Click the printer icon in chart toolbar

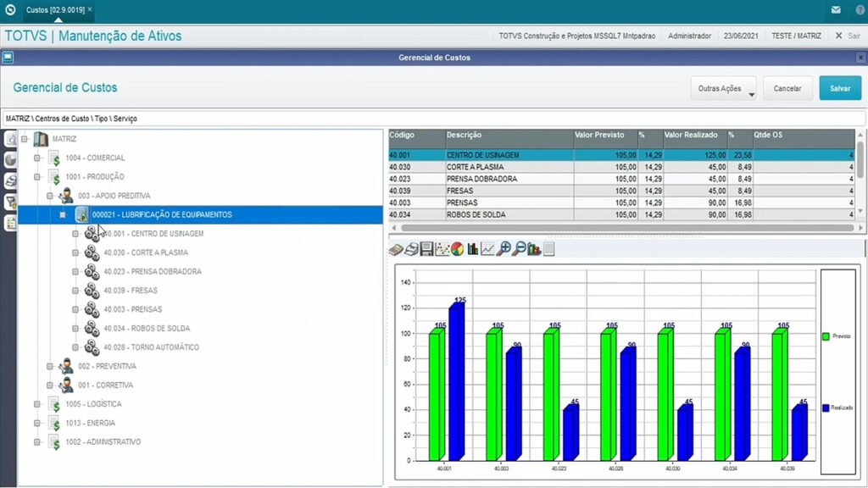[411, 250]
